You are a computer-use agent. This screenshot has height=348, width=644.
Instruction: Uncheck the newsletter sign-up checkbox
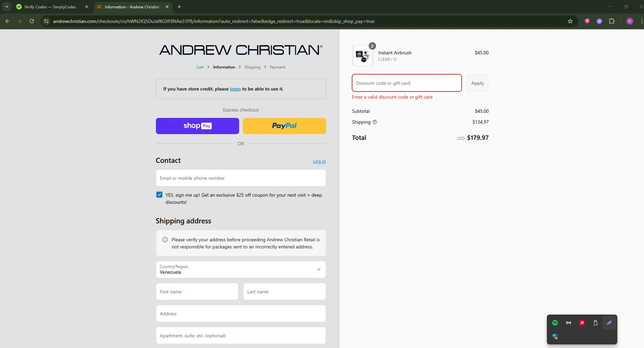159,195
